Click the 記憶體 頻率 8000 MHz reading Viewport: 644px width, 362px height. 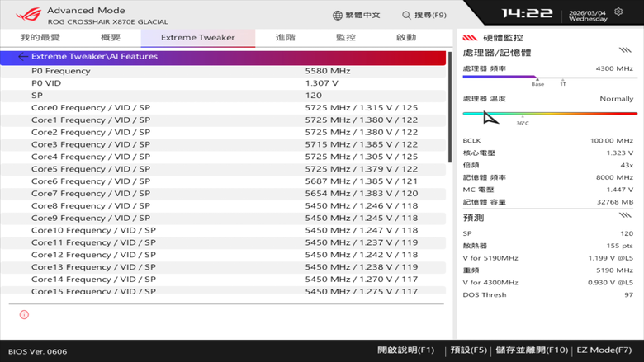(548, 177)
